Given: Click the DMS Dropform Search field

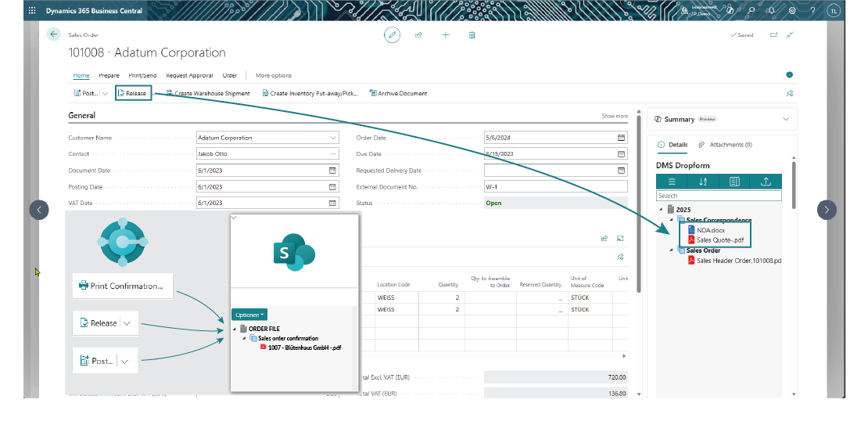Looking at the screenshot, I should click(x=719, y=196).
